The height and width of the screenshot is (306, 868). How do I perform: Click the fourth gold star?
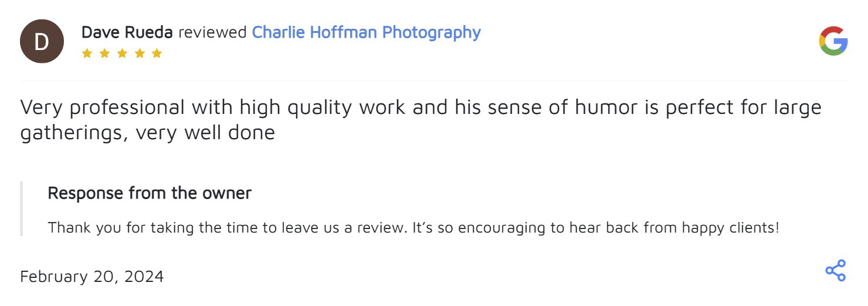click(140, 53)
